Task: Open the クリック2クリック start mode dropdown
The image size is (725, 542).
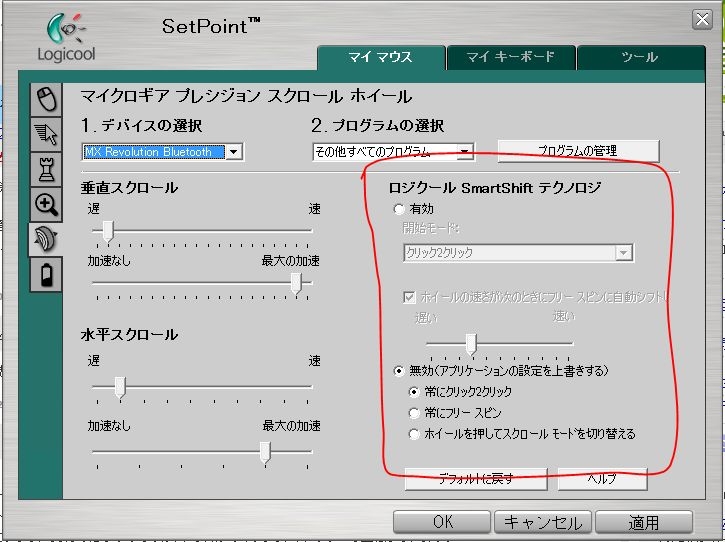Action: click(x=518, y=253)
